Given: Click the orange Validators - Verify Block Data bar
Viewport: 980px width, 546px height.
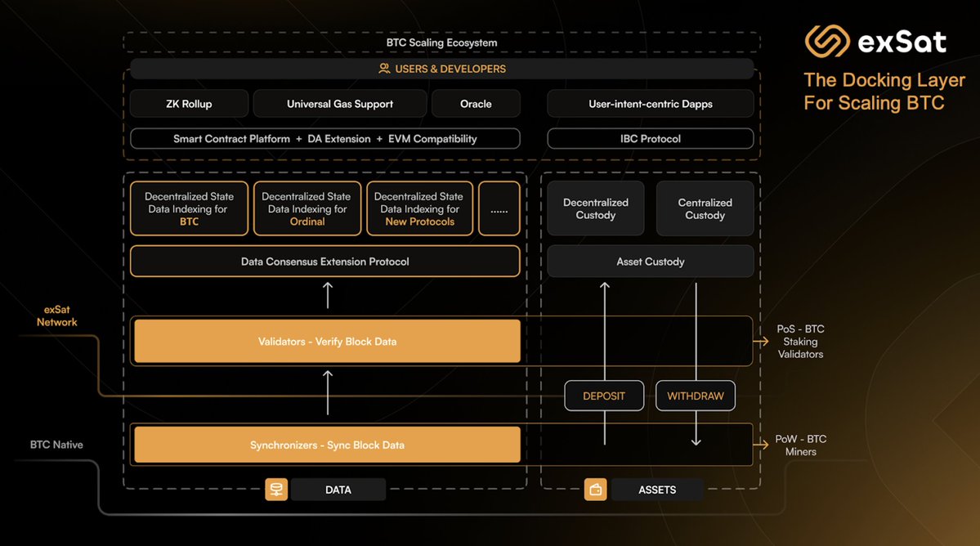Looking at the screenshot, I should (x=326, y=341).
